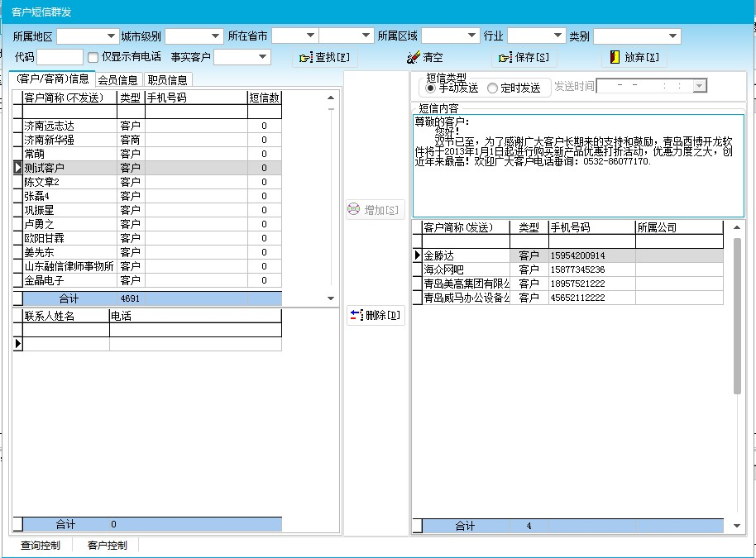Select the 金晶电子 row

(x=147, y=280)
